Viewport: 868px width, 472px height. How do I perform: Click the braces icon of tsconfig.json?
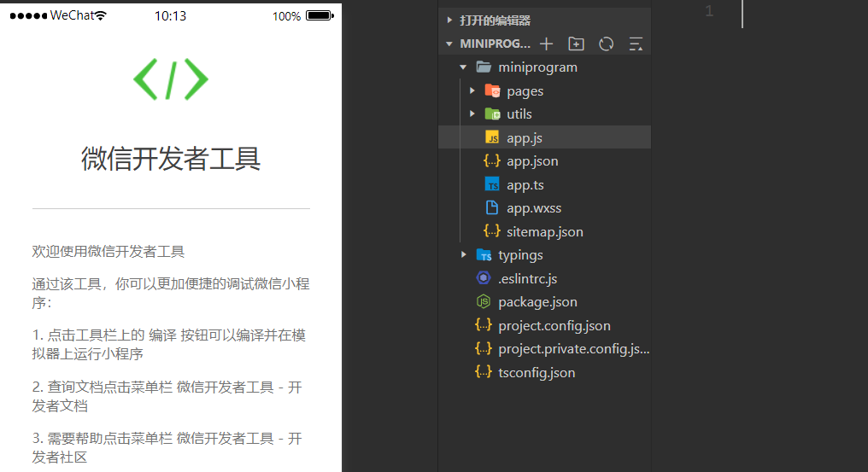(x=484, y=372)
